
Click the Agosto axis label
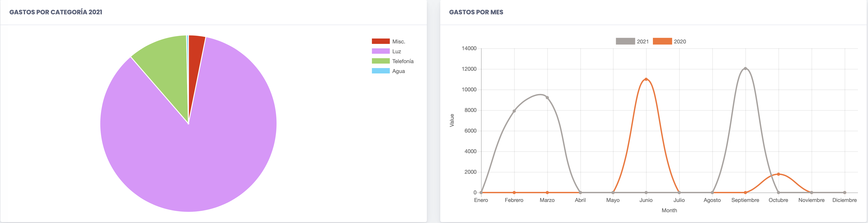click(x=712, y=200)
